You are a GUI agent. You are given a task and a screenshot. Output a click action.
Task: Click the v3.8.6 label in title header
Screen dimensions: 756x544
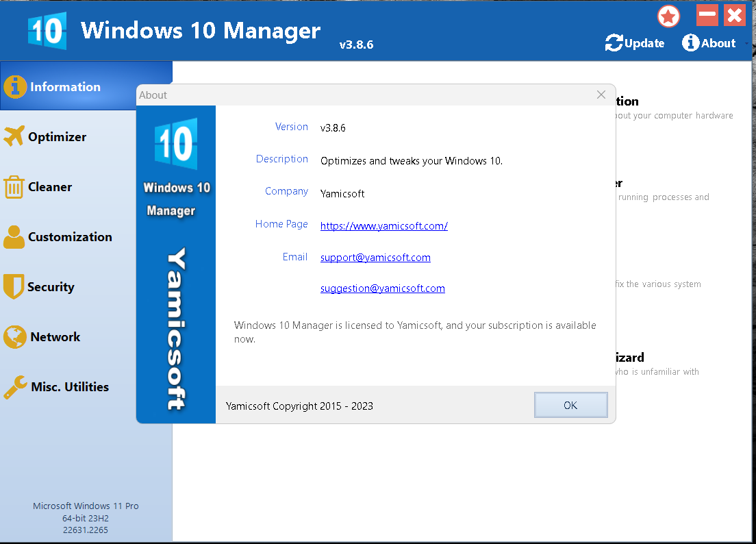[x=356, y=45]
